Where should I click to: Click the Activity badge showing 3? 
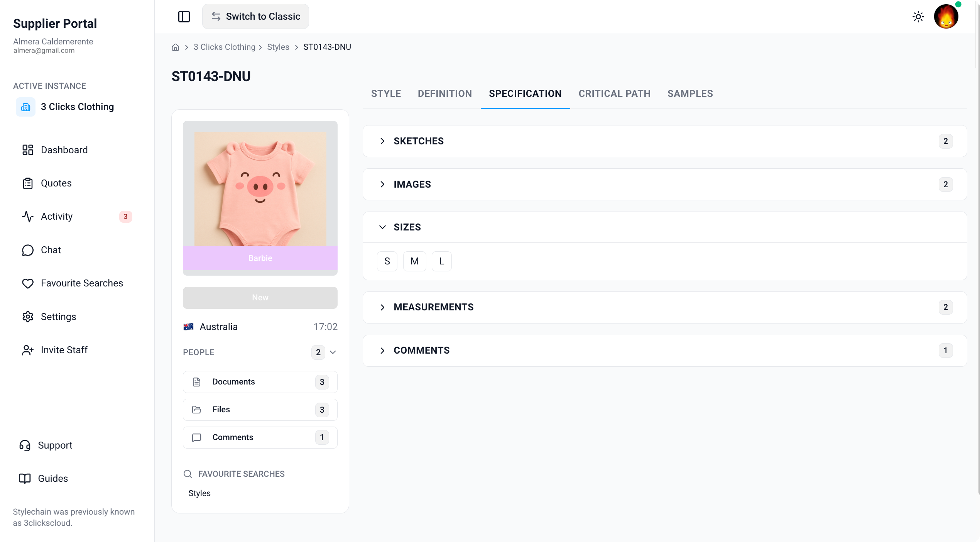point(125,217)
